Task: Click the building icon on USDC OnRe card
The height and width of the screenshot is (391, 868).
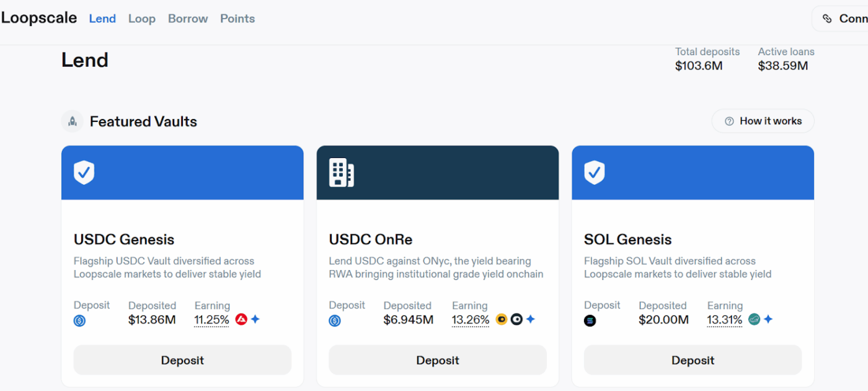Action: (x=341, y=172)
